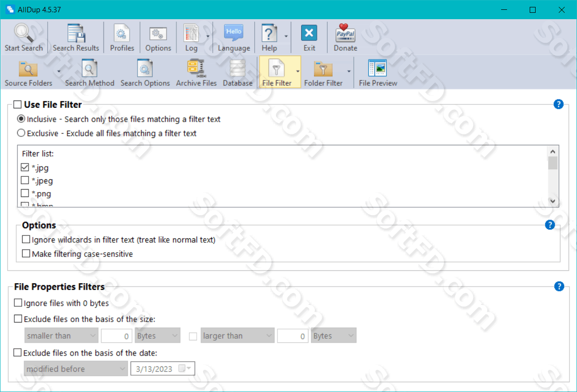Uncheck the *.jpg filter checkbox
577x392 pixels.
point(25,167)
